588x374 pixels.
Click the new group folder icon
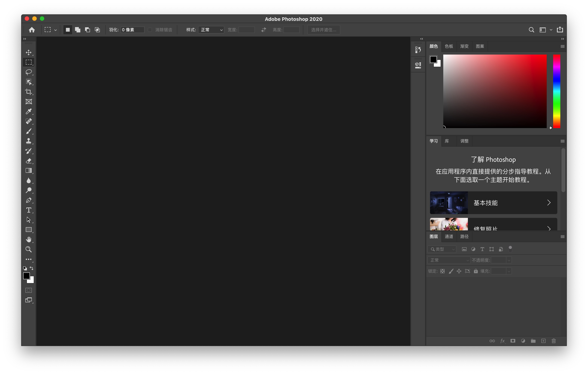(x=533, y=341)
